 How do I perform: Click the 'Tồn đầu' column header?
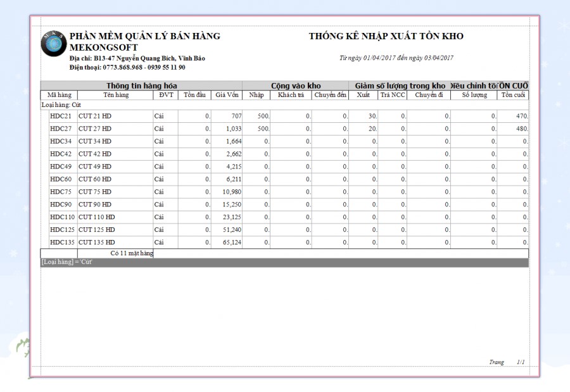point(194,95)
